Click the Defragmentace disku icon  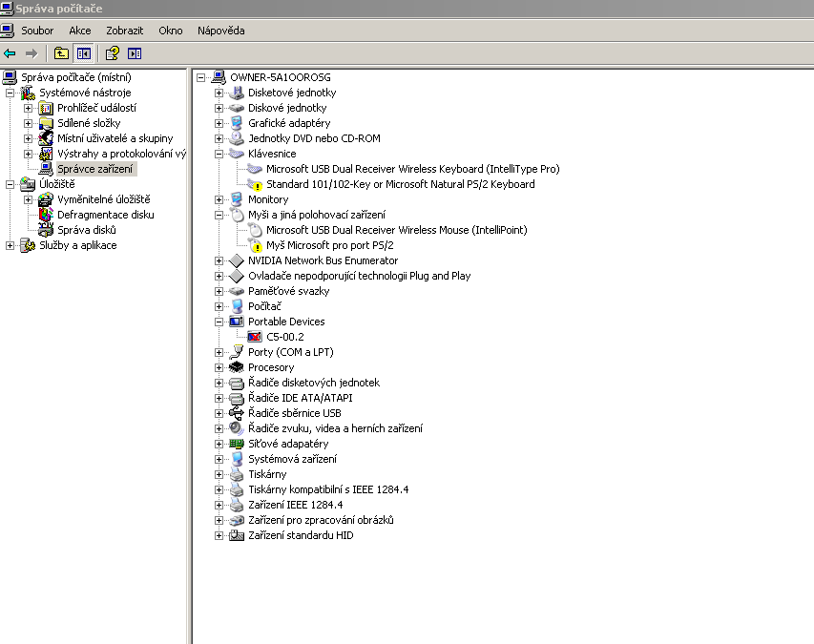pyautogui.click(x=46, y=215)
